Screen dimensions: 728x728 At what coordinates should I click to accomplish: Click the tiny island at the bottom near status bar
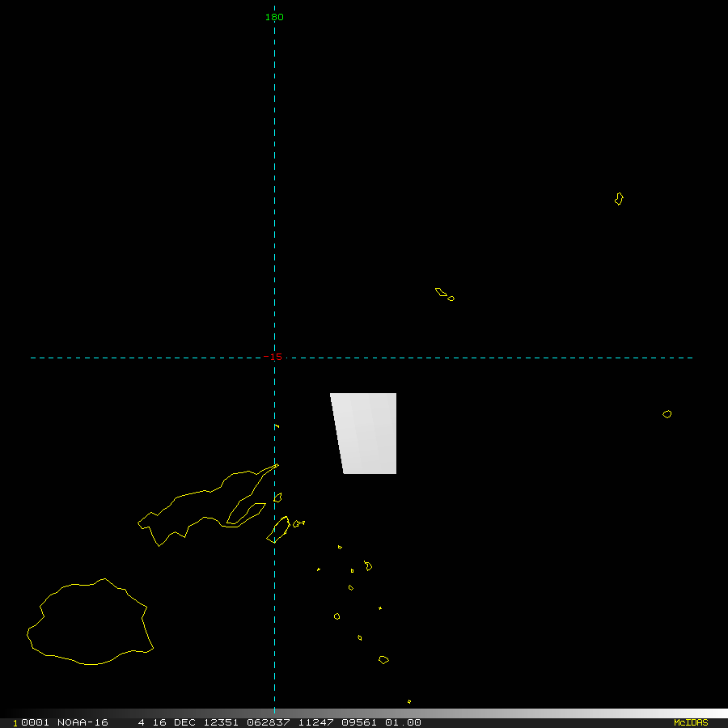409,701
